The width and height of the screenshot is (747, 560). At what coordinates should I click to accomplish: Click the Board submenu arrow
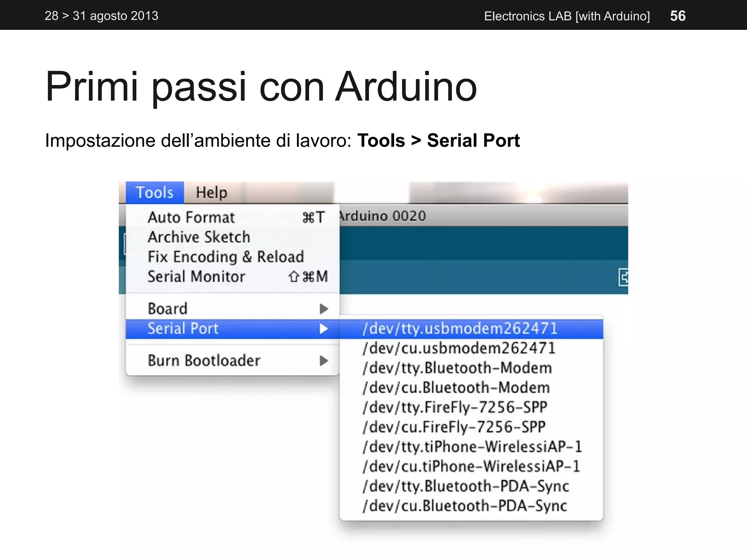324,309
